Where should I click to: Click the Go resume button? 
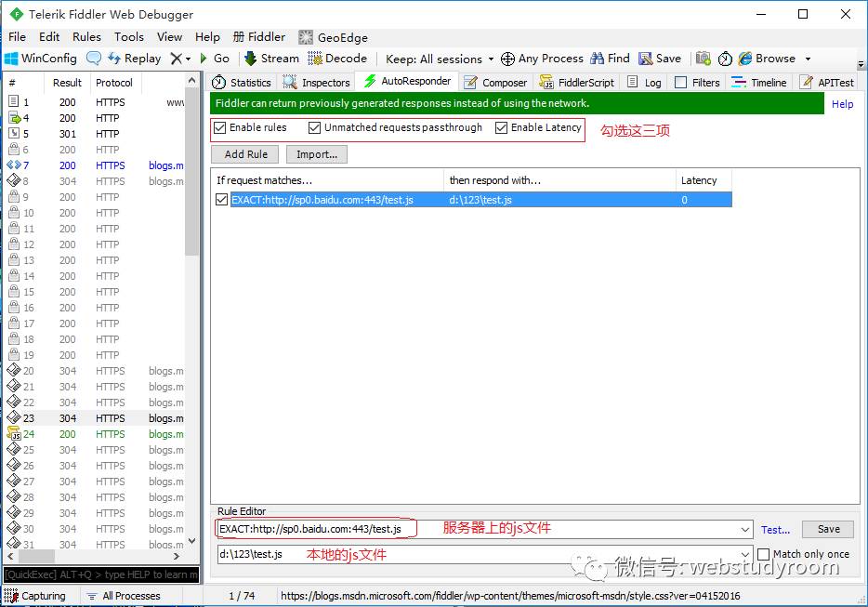[x=215, y=59]
